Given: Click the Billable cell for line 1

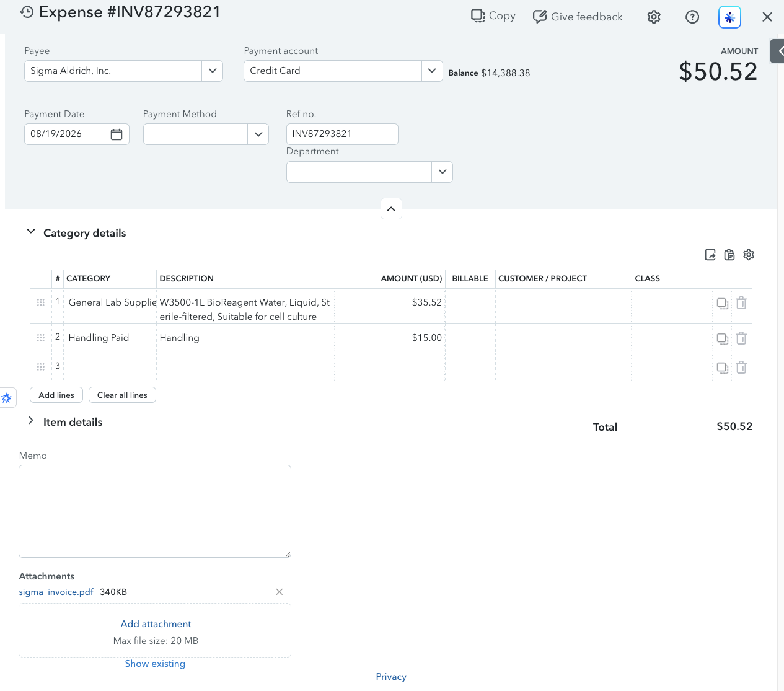Looking at the screenshot, I should point(470,306).
